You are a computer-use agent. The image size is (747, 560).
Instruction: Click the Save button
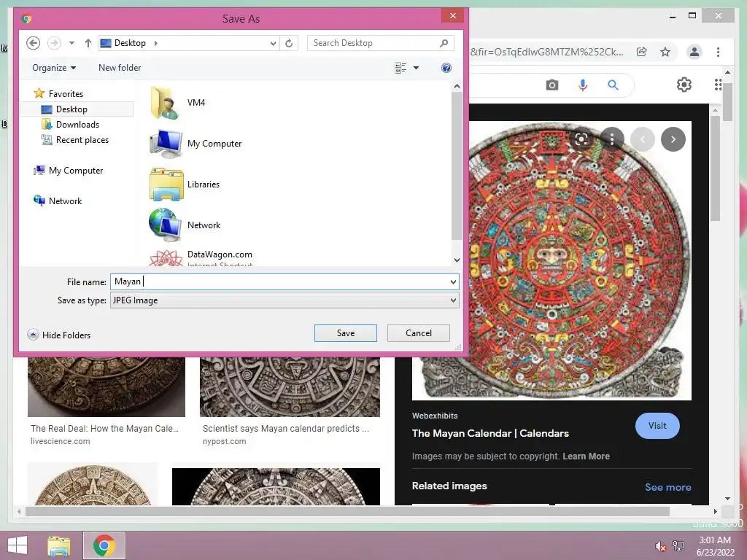[345, 333]
